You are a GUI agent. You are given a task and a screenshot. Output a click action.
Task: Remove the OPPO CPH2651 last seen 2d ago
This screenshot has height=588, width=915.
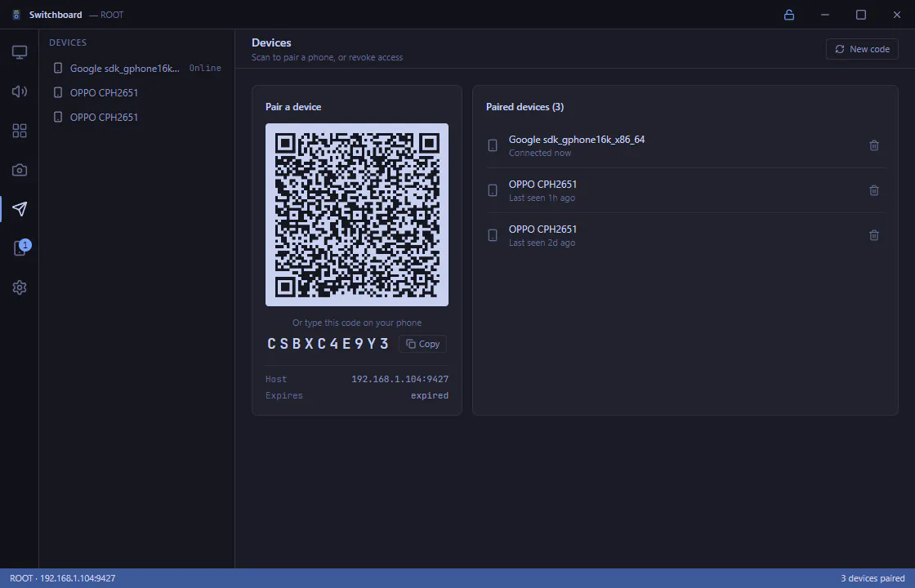(873, 235)
